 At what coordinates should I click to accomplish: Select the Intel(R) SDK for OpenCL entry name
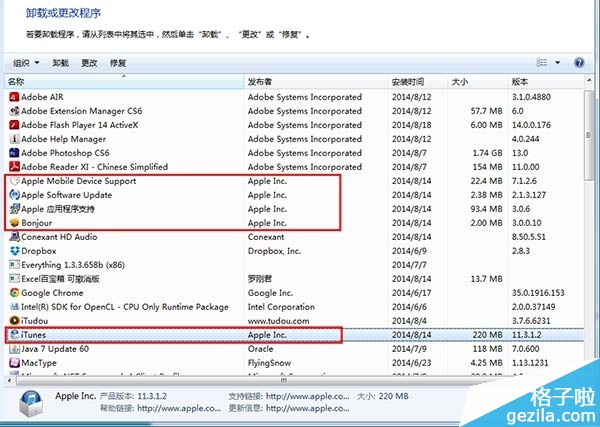click(x=125, y=307)
